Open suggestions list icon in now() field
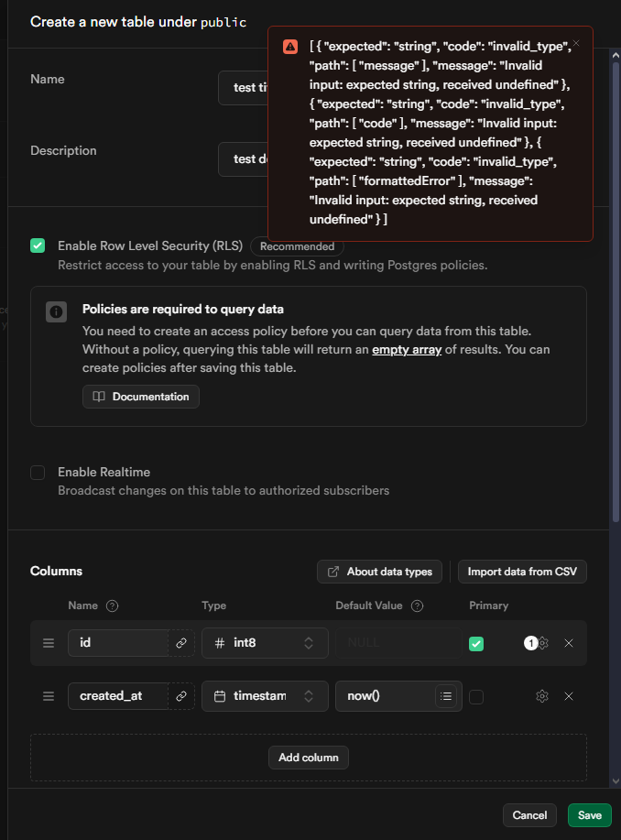 (446, 696)
